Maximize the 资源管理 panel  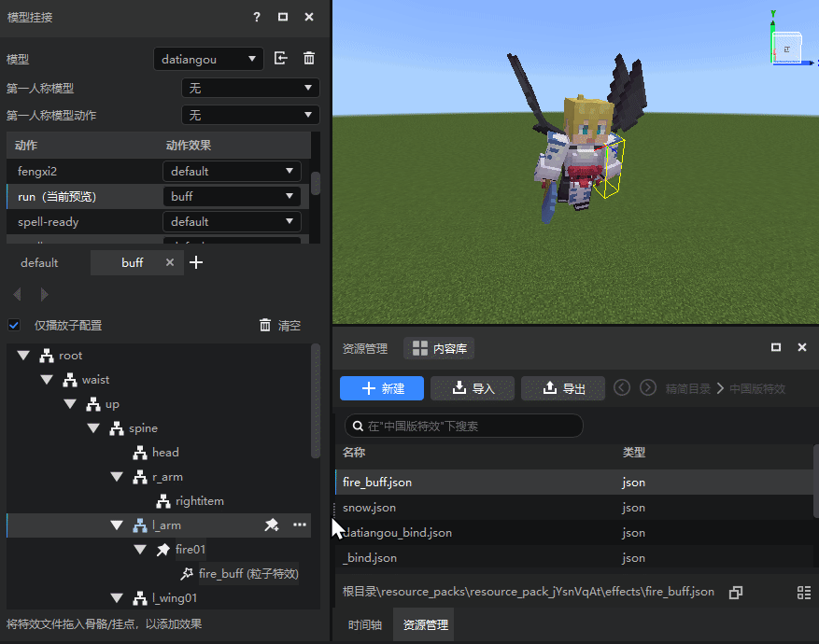click(x=776, y=347)
